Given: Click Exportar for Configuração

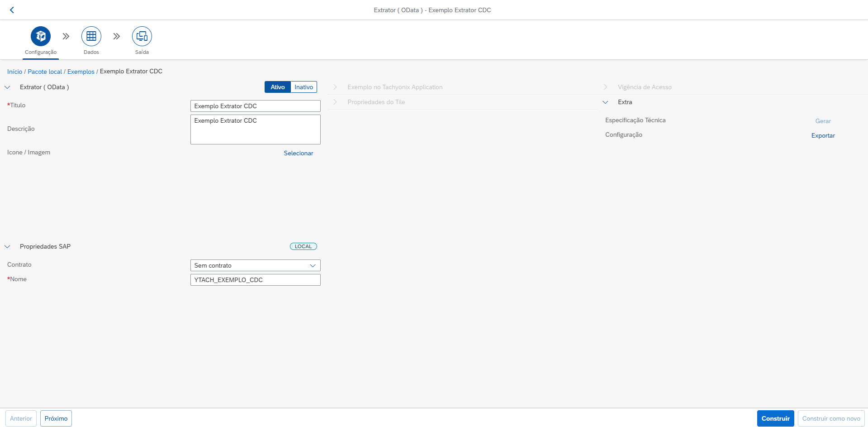Looking at the screenshot, I should pos(823,135).
